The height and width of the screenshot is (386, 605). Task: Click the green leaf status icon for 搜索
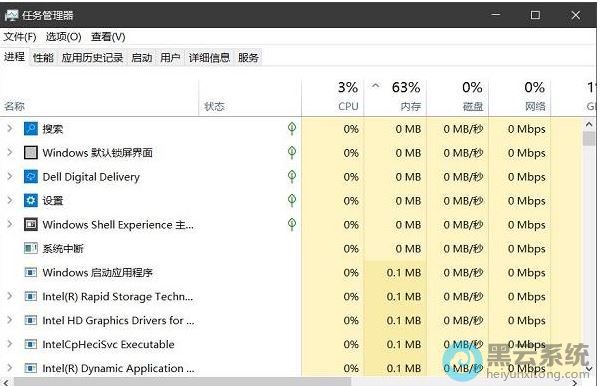pyautogui.click(x=292, y=129)
